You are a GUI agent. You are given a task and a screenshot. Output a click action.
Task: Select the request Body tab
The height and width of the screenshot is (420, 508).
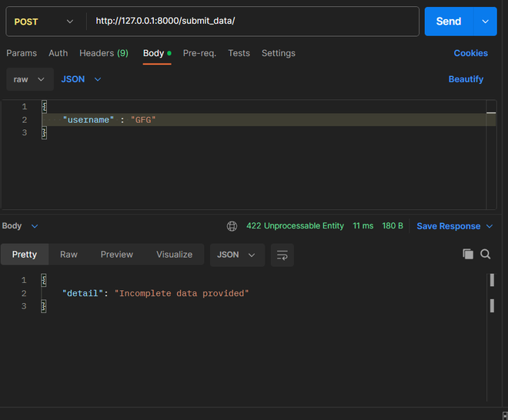point(157,53)
